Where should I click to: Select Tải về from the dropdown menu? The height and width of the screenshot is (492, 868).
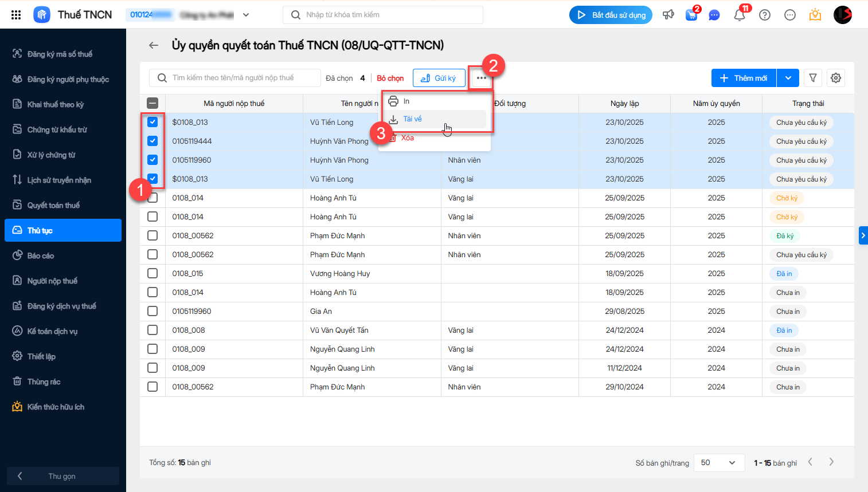click(x=413, y=119)
